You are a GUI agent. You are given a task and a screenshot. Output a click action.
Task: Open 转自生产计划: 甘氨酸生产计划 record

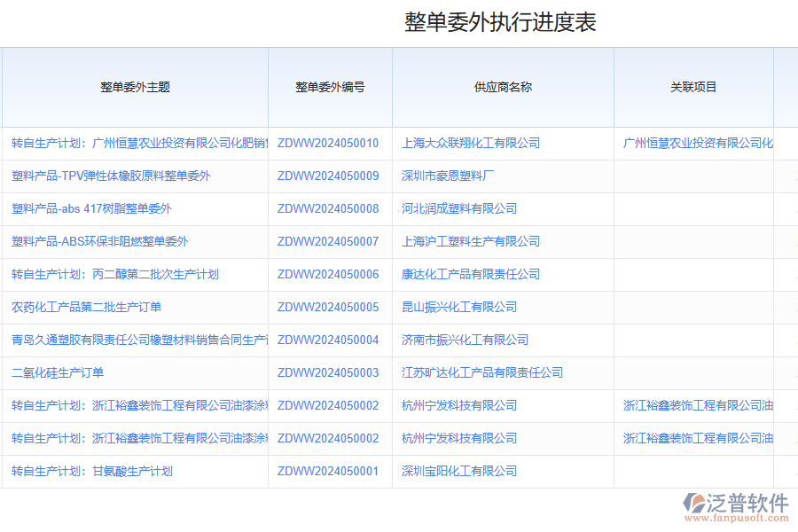(x=91, y=471)
